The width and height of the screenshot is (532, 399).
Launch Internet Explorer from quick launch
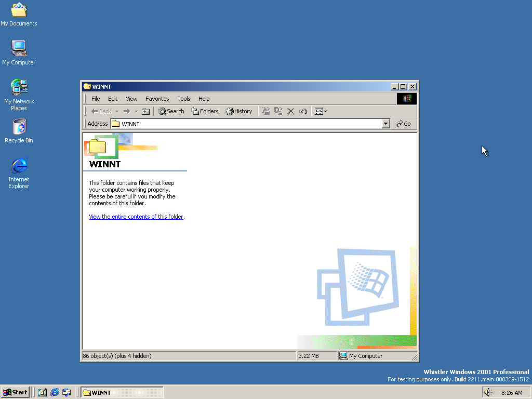click(55, 392)
